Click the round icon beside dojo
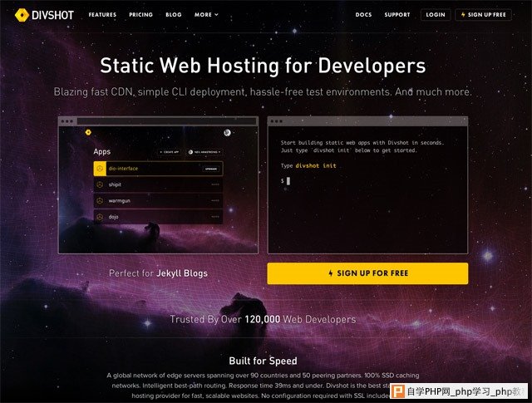The height and width of the screenshot is (403, 532). pos(100,217)
